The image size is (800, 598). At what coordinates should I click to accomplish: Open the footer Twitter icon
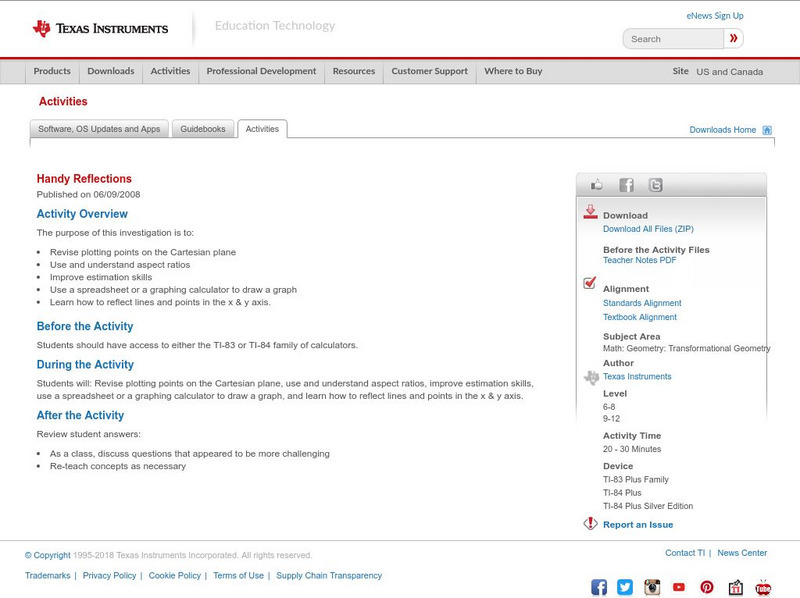point(625,587)
